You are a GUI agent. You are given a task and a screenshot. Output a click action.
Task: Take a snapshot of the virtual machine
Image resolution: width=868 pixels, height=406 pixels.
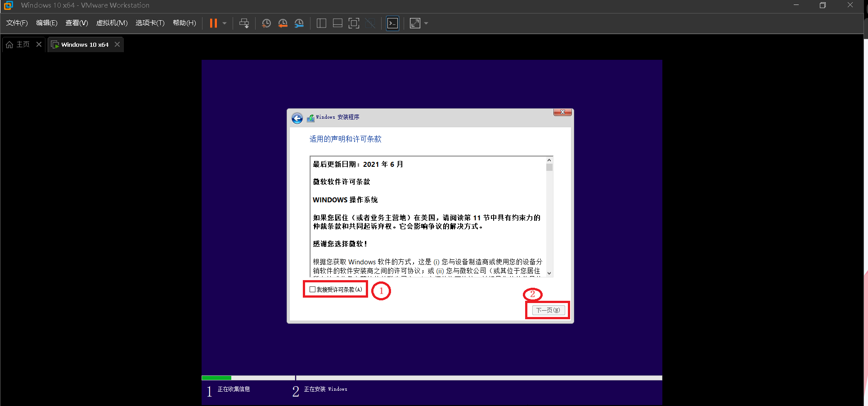[x=266, y=23]
